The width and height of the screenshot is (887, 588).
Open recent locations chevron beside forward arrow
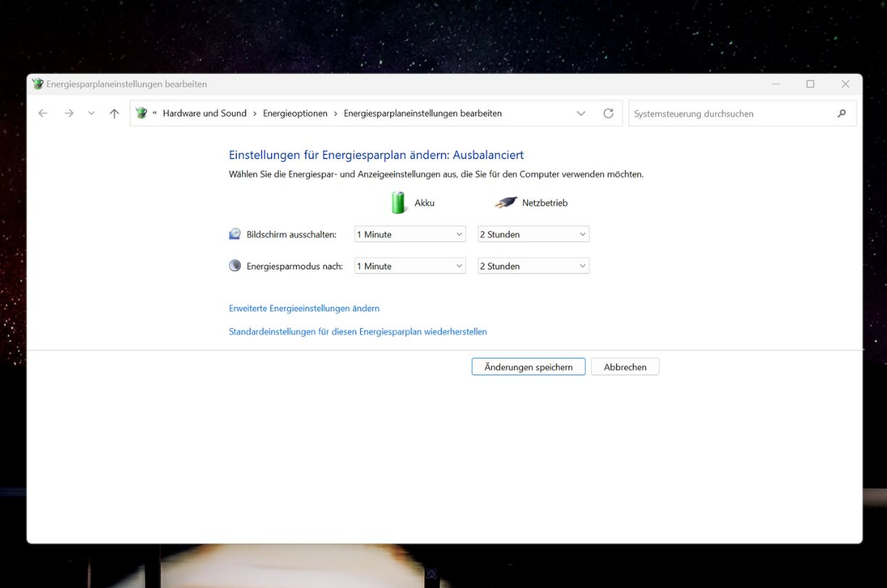91,114
